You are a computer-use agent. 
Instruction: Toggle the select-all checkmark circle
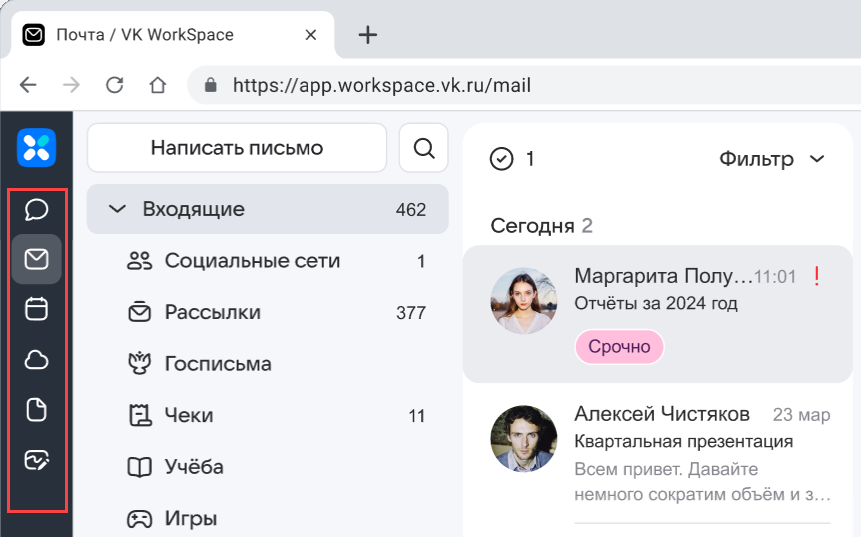click(501, 159)
